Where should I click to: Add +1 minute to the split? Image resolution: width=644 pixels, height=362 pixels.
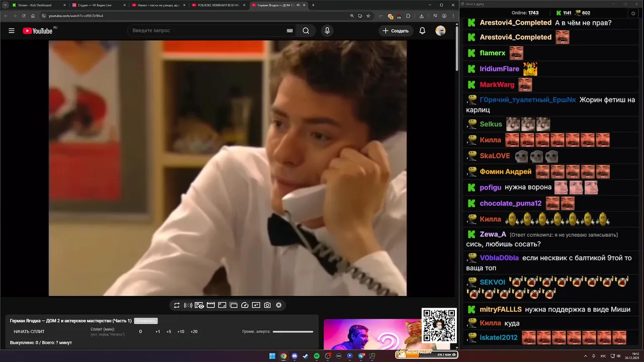157,332
